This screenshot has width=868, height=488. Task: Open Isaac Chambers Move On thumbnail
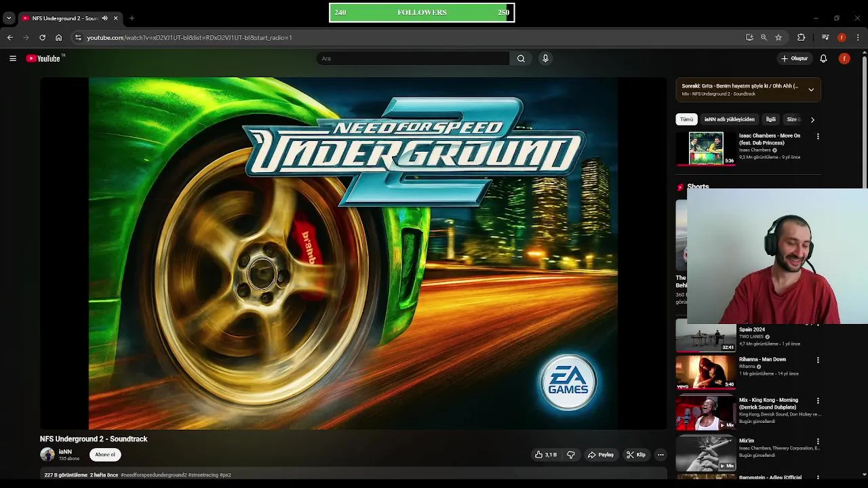tap(706, 148)
